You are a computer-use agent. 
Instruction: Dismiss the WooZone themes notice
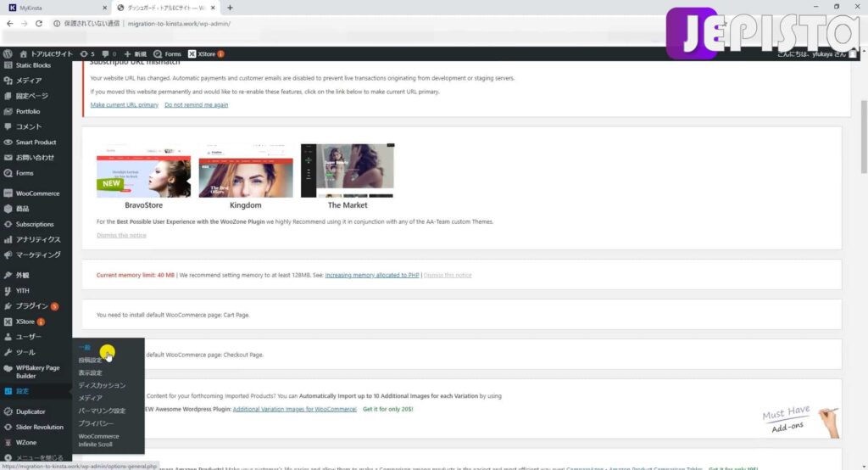point(121,235)
